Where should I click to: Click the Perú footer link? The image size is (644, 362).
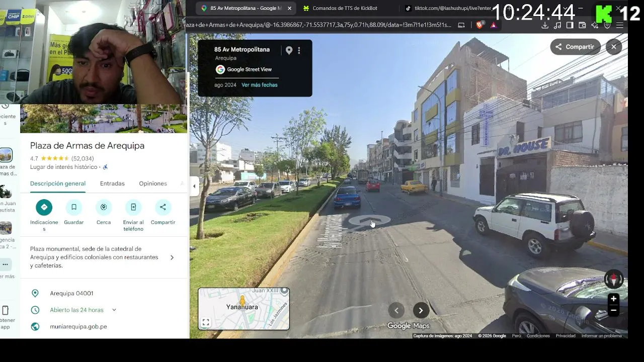pyautogui.click(x=517, y=336)
